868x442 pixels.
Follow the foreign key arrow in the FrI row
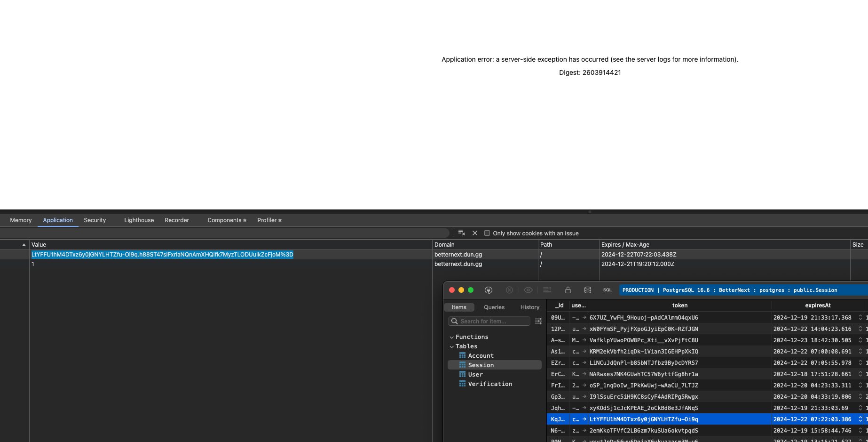(x=584, y=385)
